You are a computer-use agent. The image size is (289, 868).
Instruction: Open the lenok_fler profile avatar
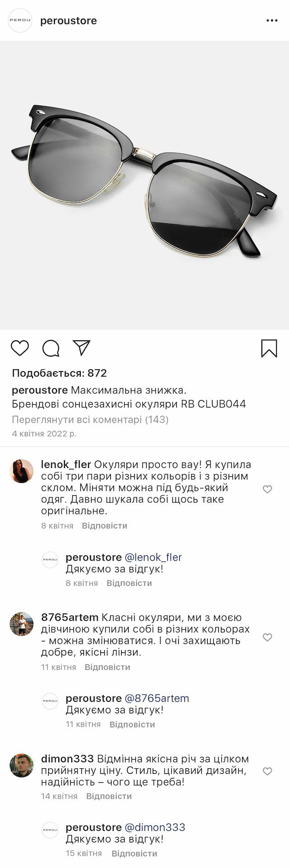point(22,471)
